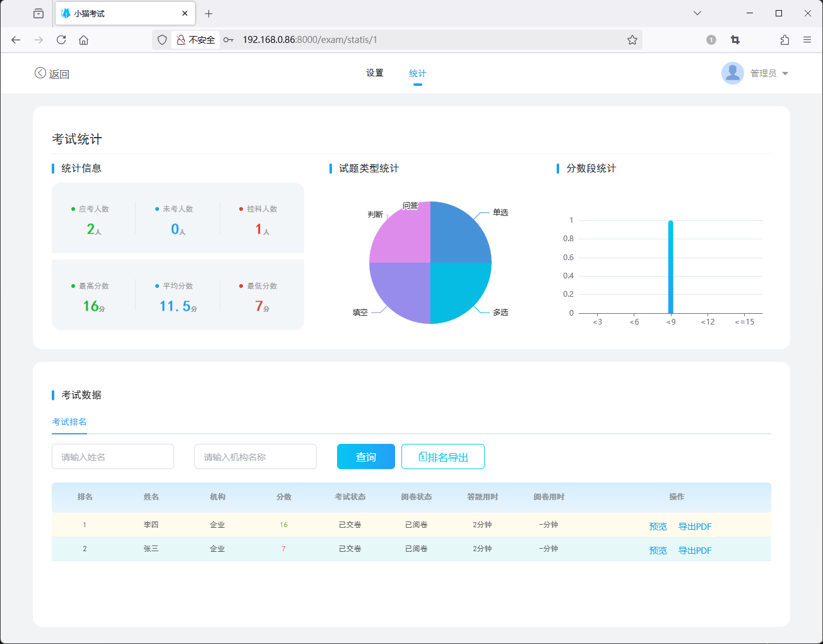Preview 李四's exam paper via 预览
This screenshot has height=644, width=823.
click(x=658, y=527)
